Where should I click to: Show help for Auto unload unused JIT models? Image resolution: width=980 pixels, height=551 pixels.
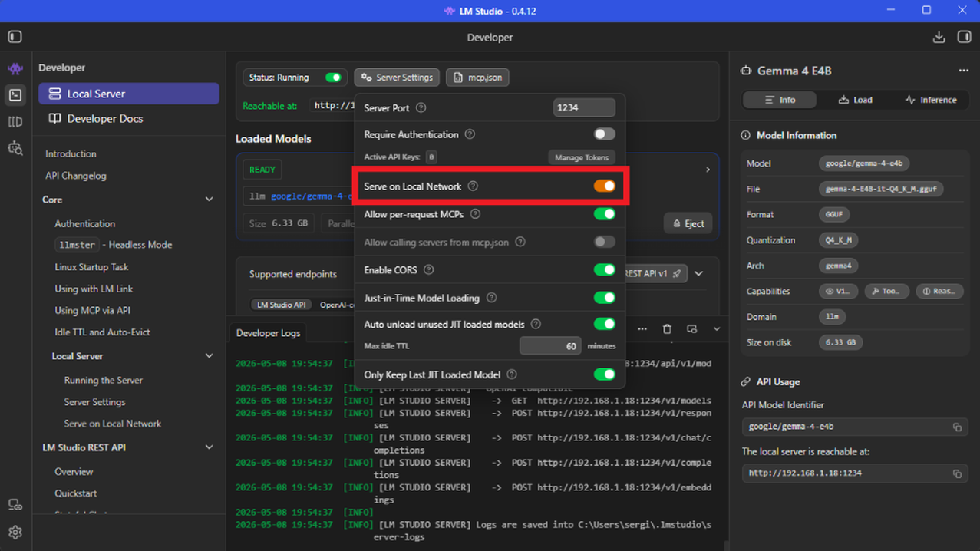pos(536,325)
